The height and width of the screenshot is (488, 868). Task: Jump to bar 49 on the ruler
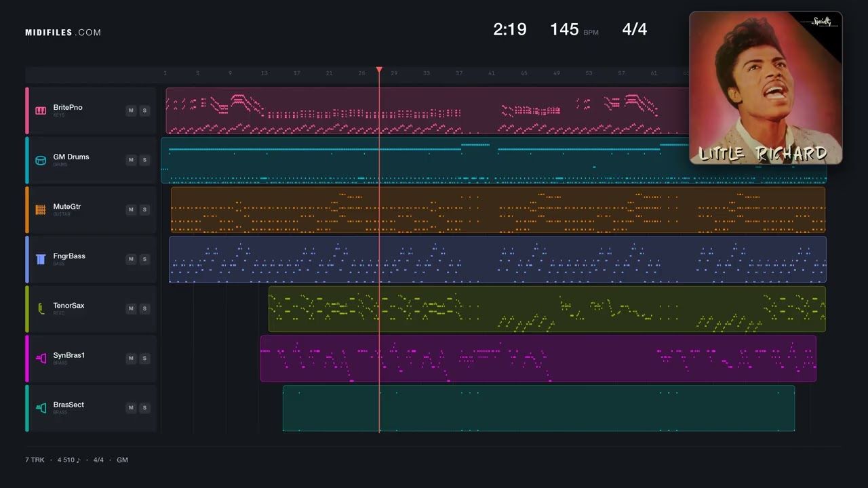click(x=557, y=73)
